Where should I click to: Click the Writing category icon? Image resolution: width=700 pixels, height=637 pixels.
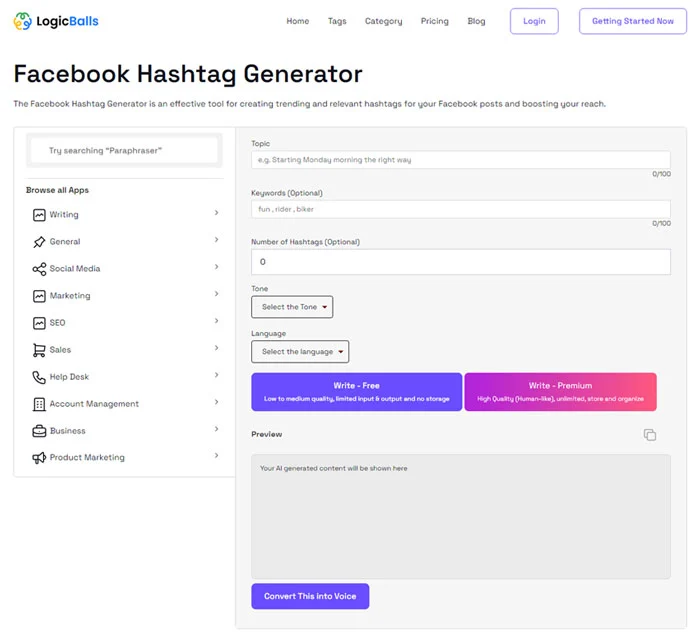(x=39, y=215)
